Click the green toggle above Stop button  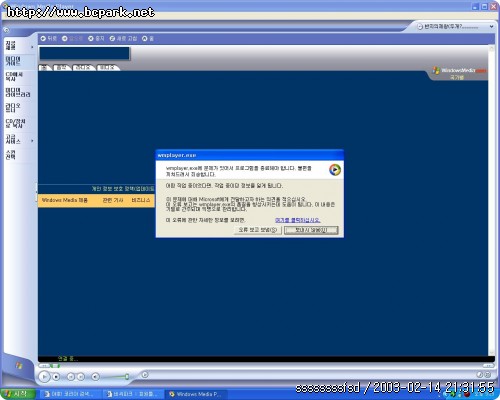[56, 366]
